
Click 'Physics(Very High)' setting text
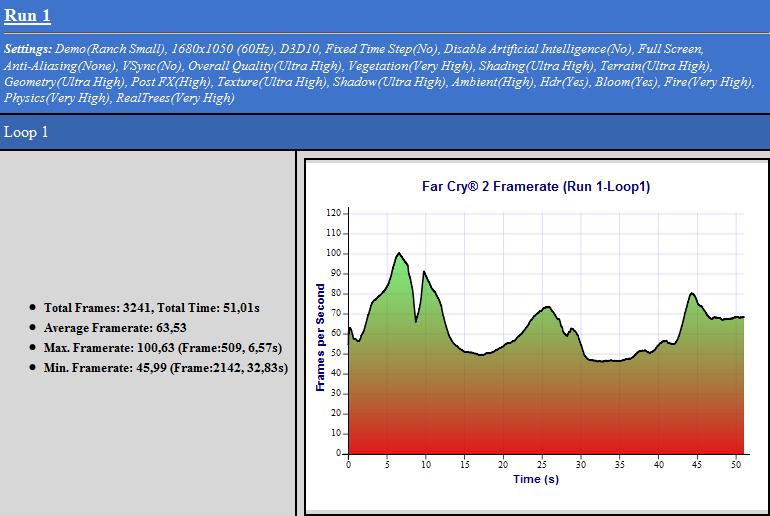click(x=57, y=98)
